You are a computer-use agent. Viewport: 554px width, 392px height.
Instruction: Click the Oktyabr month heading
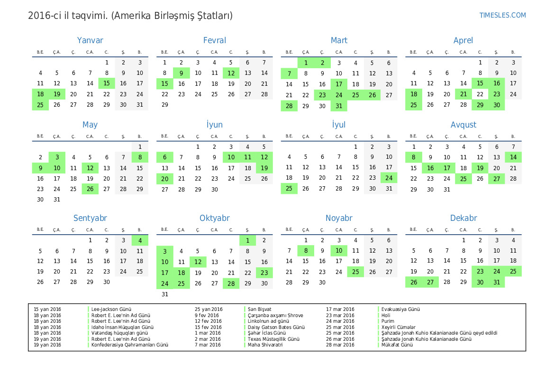pyautogui.click(x=214, y=219)
